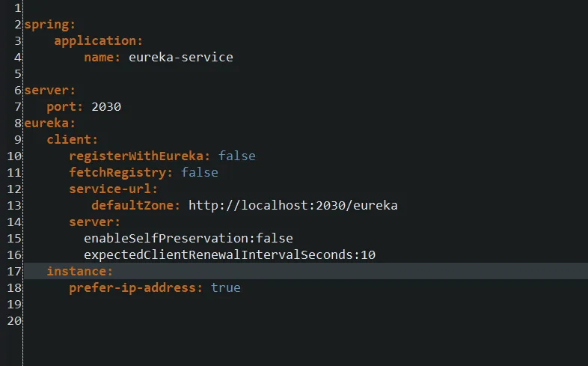Viewport: 588px width, 366px height.
Task: Click the 'defaultZone' key
Action: click(x=135, y=205)
